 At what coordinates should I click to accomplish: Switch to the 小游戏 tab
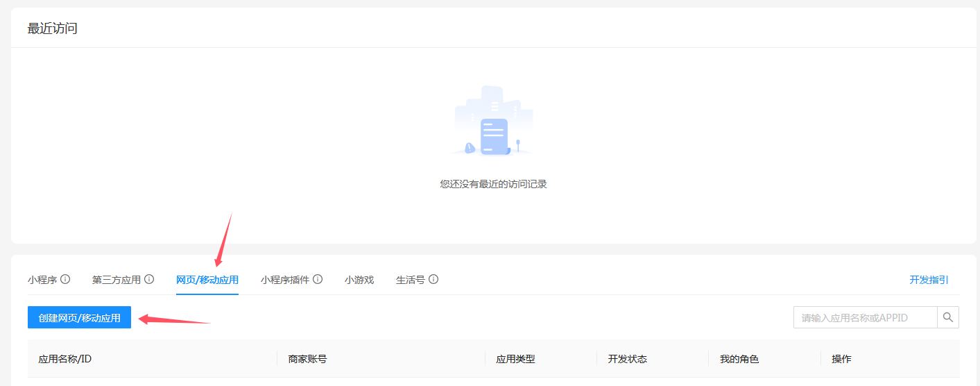pyautogui.click(x=359, y=280)
